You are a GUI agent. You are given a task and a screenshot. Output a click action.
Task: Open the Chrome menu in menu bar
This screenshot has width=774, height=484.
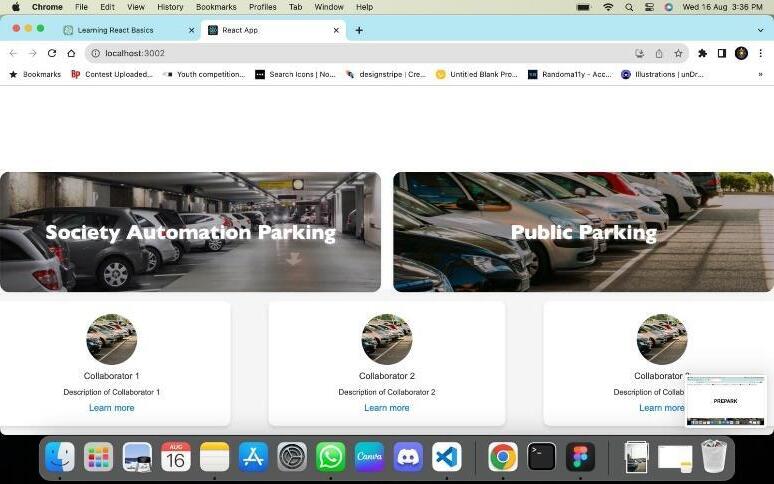tap(47, 7)
